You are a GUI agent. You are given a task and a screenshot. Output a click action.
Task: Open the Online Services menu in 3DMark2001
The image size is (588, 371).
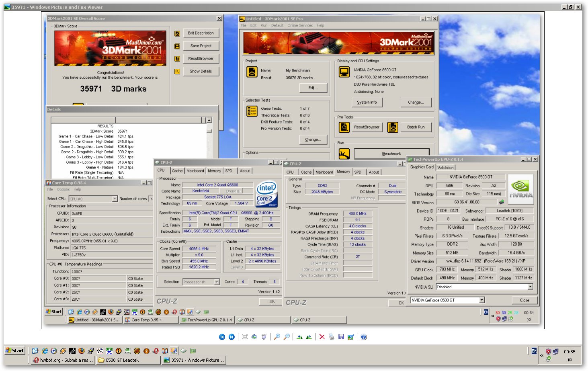(x=300, y=25)
